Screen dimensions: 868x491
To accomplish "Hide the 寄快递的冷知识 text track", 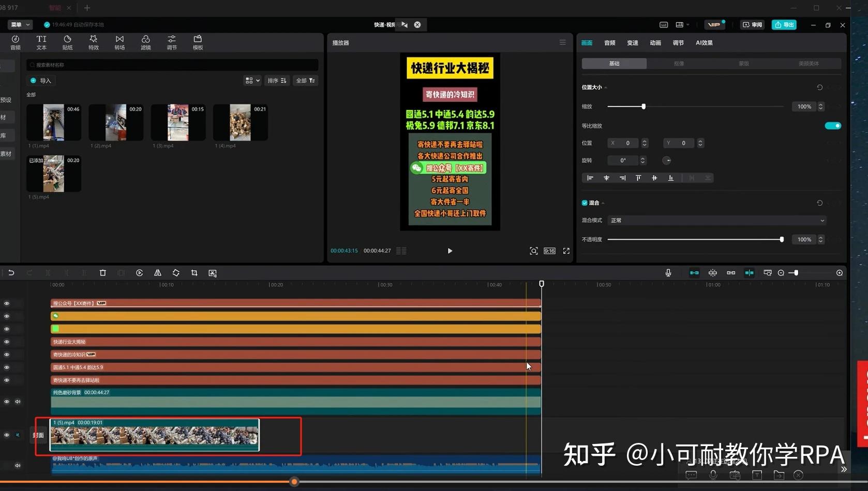I will (7, 355).
